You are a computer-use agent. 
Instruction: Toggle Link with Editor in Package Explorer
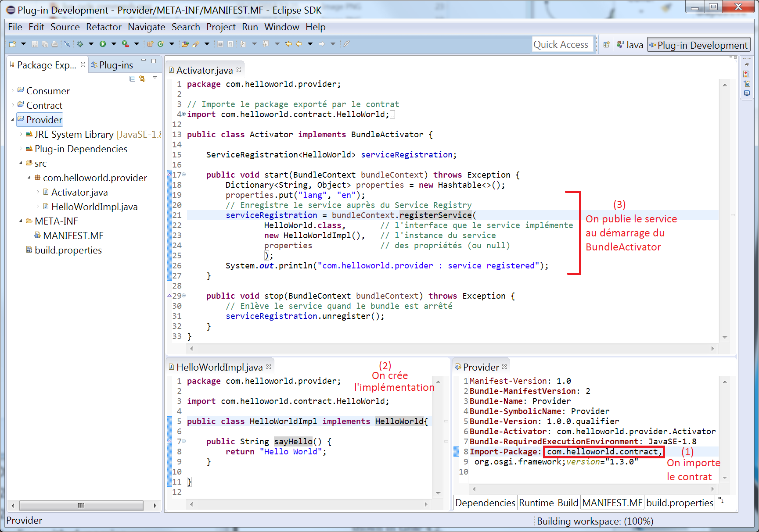[142, 79]
